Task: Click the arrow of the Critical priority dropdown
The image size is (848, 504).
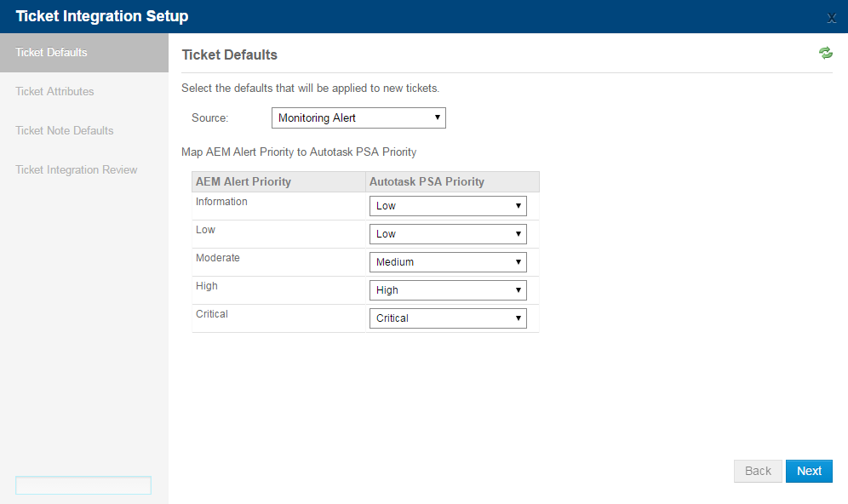Action: pyautogui.click(x=519, y=318)
